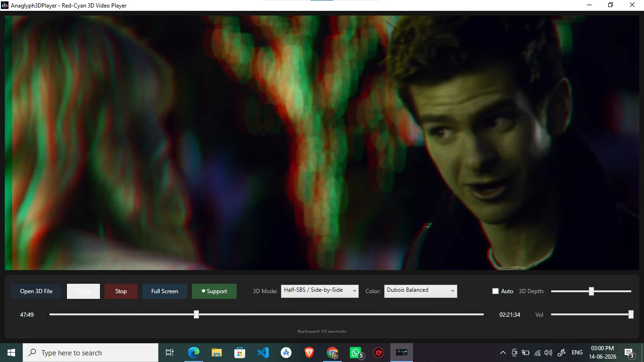The image size is (644, 362).
Task: Open Microsoft Store from the taskbar
Action: 240,353
